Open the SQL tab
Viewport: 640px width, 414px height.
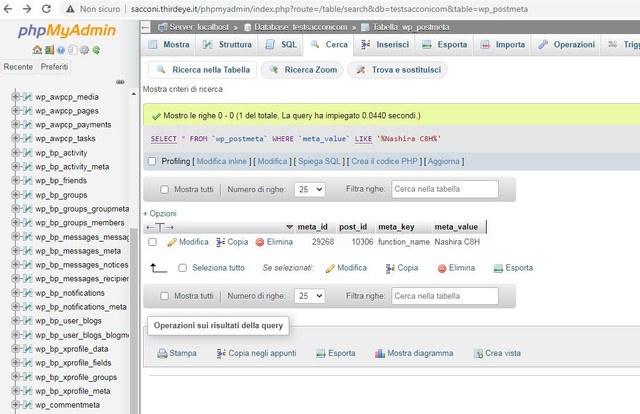point(281,45)
